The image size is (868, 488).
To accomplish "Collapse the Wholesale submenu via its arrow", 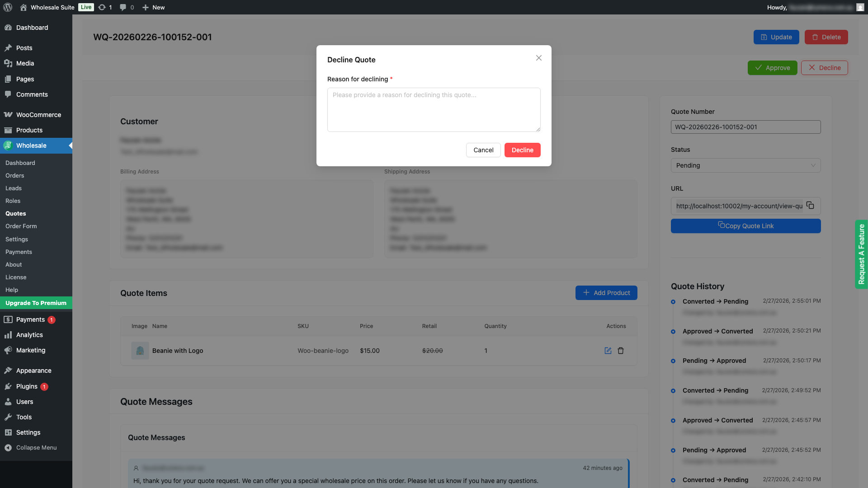I will pos(71,145).
